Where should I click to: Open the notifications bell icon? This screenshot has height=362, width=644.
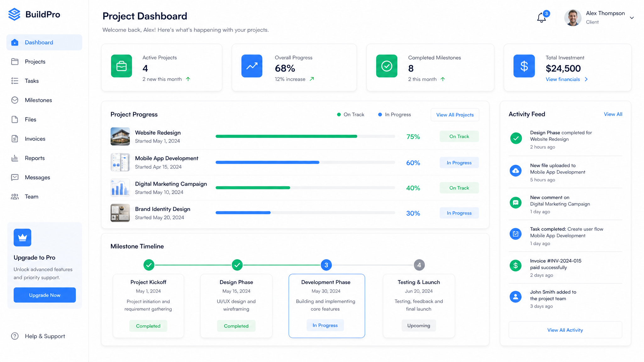point(541,18)
